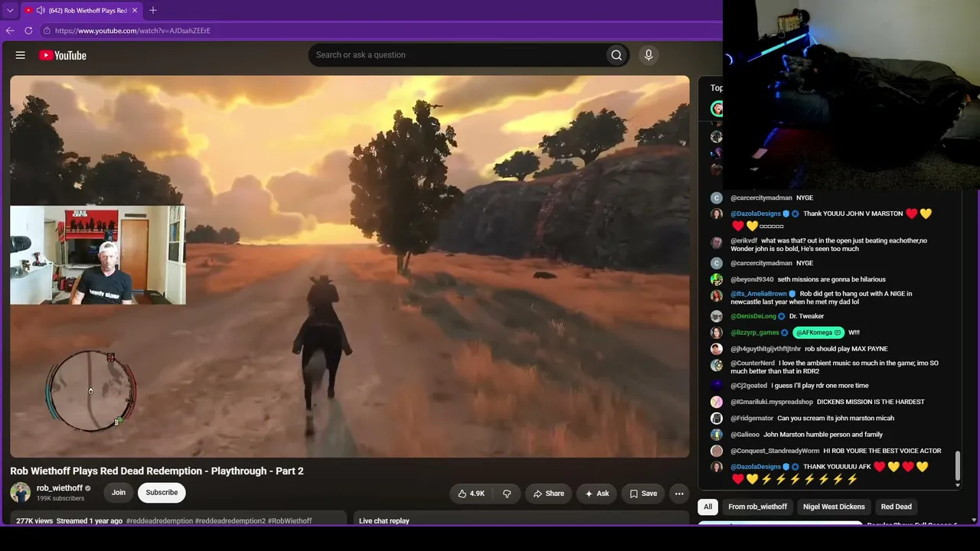This screenshot has height=551, width=980.
Task: Save the video to a playlist
Action: coord(643,494)
